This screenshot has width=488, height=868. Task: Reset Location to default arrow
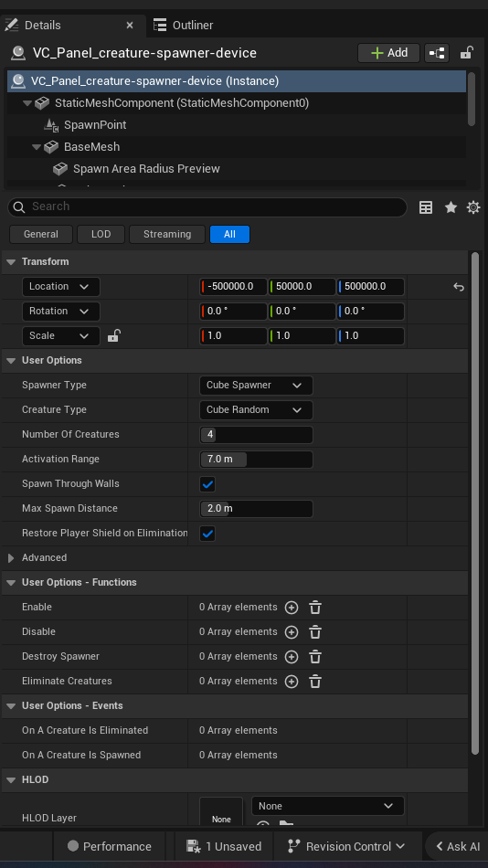click(x=458, y=287)
